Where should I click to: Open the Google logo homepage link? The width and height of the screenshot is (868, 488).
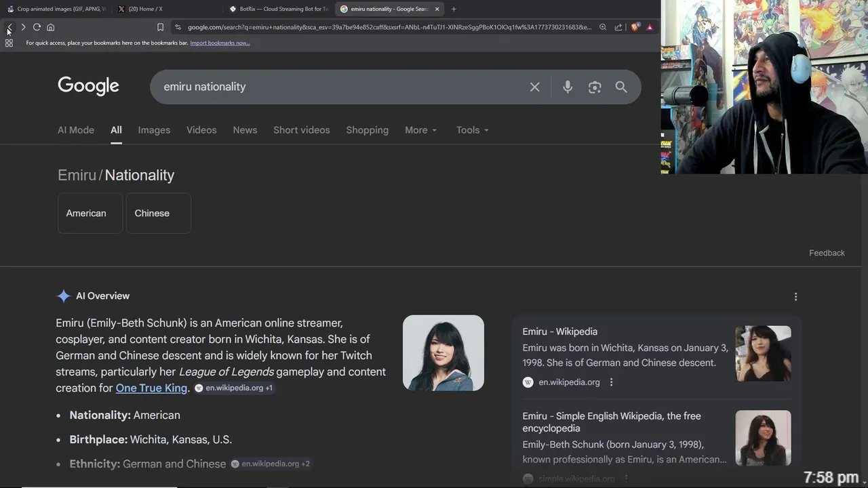click(88, 86)
